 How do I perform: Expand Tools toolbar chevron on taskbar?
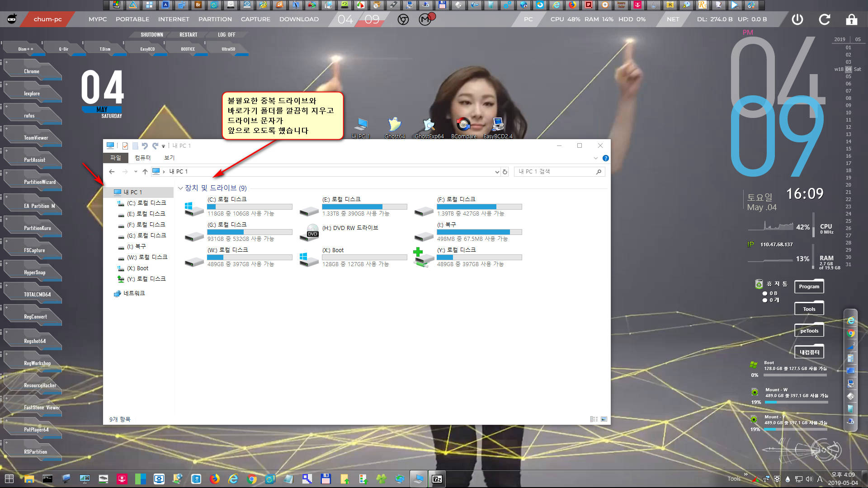tap(745, 474)
